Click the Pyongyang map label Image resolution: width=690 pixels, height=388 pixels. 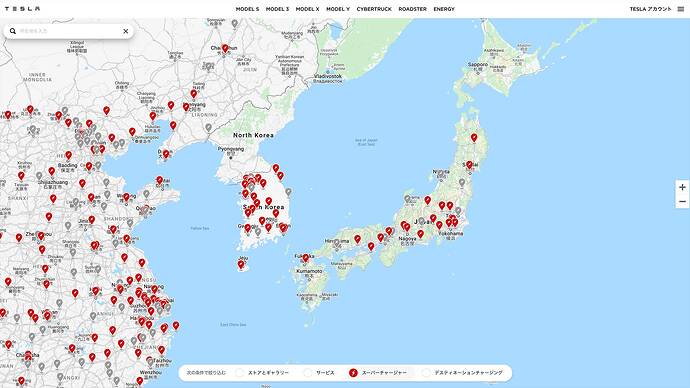231,149
